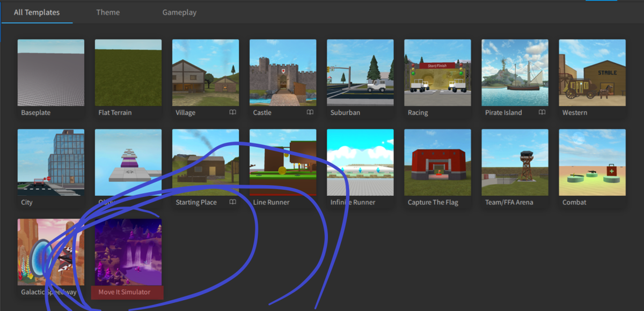Select the Flat Terrain template thumbnail
Screen dimensions: 644x311
pos(128,72)
